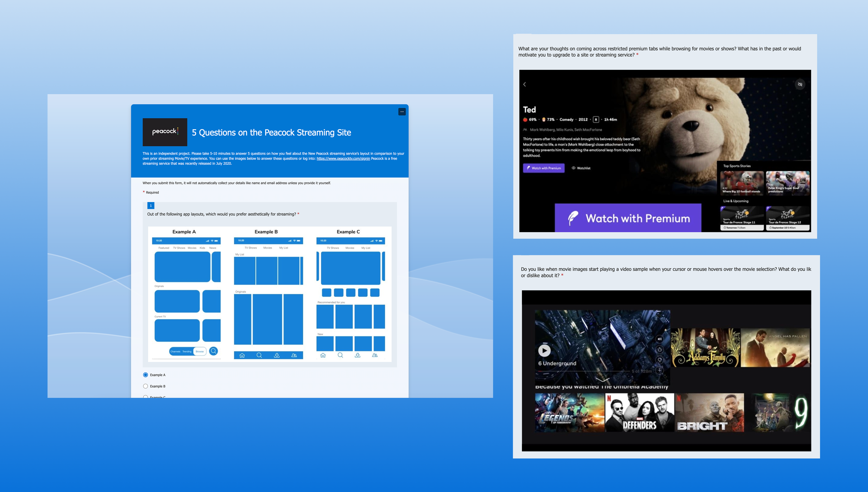Click thumbs up on 6 Underground
Image resolution: width=868 pixels, height=492 pixels.
pyautogui.click(x=659, y=349)
